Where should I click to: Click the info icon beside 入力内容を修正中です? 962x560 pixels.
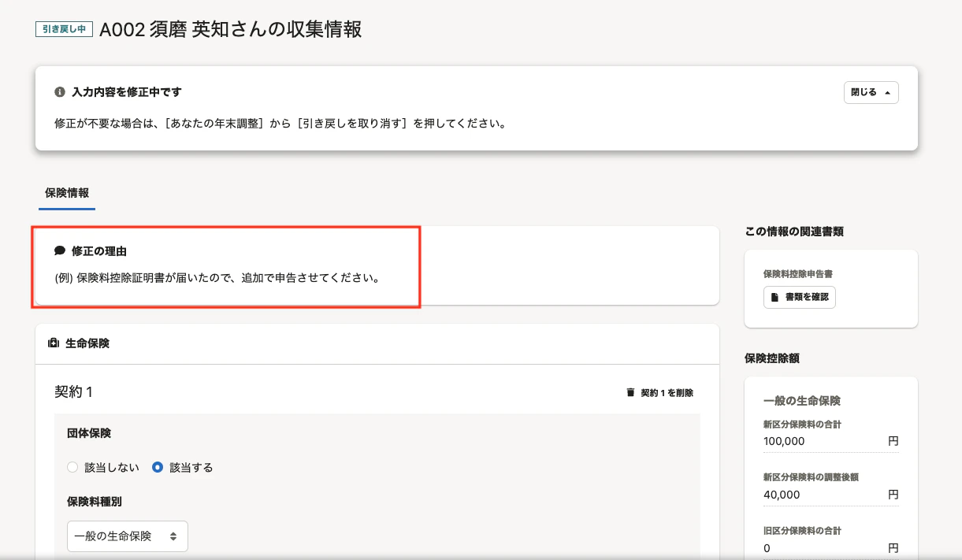click(59, 92)
